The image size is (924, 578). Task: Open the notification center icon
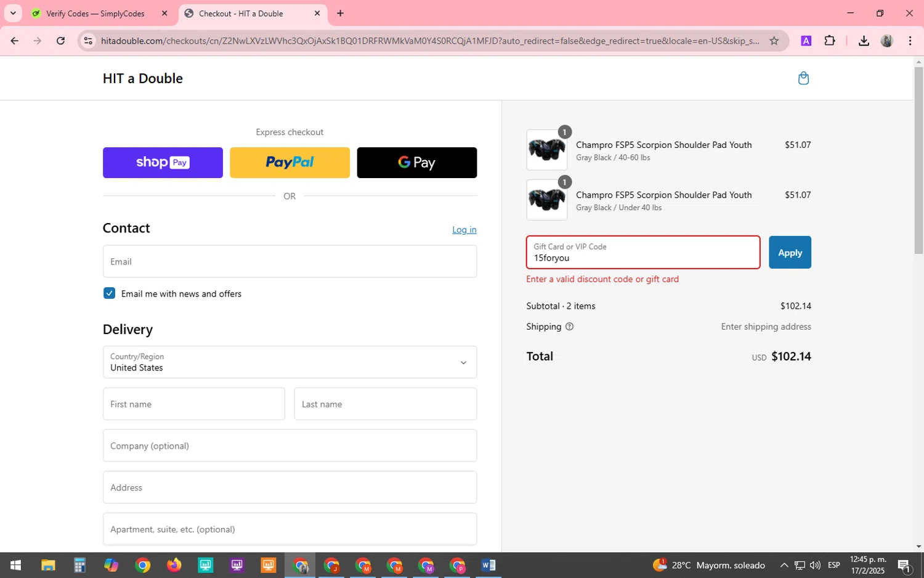(x=904, y=565)
